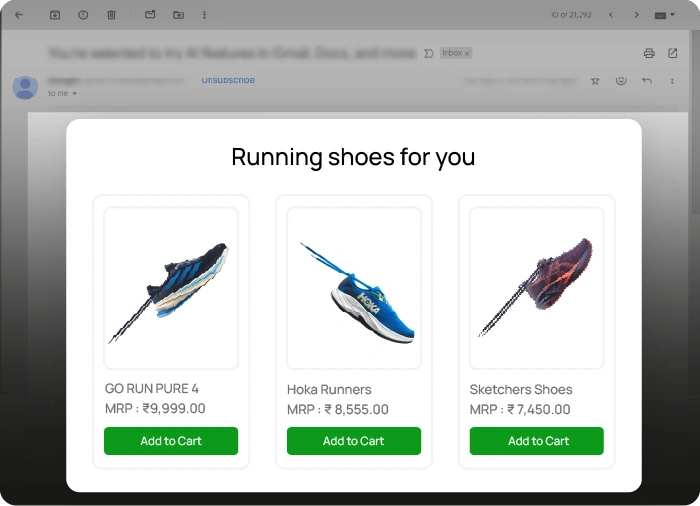Click the Unsubscribe link
The width and height of the screenshot is (700, 506).
[228, 80]
